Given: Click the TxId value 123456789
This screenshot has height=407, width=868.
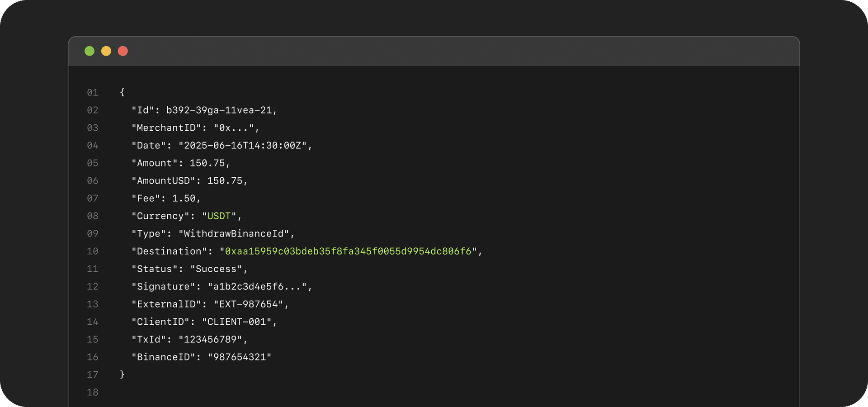Looking at the screenshot, I should (210, 340).
